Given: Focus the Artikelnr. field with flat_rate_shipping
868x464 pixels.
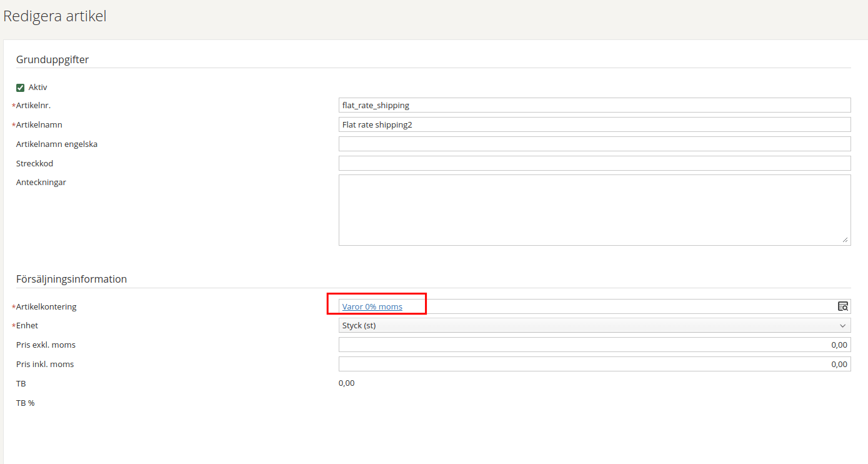Looking at the screenshot, I should pyautogui.click(x=594, y=105).
